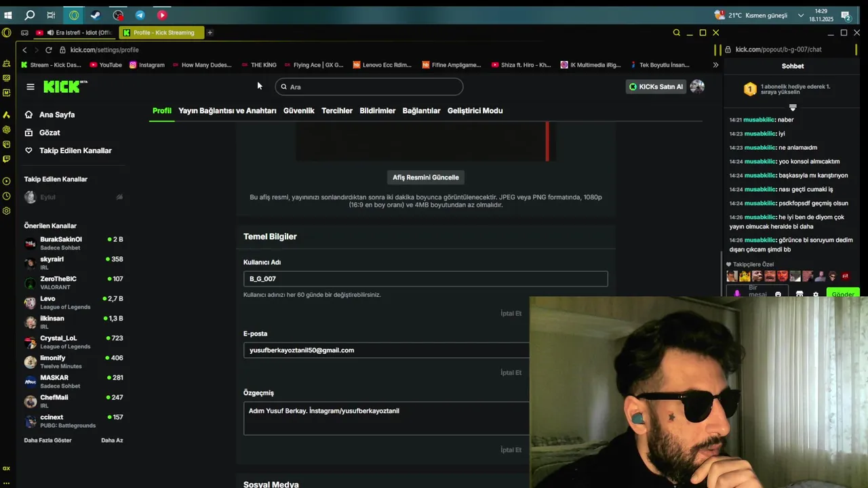Click the microphone icon in chat input
Image resolution: width=868 pixels, height=488 pixels.
(x=737, y=294)
